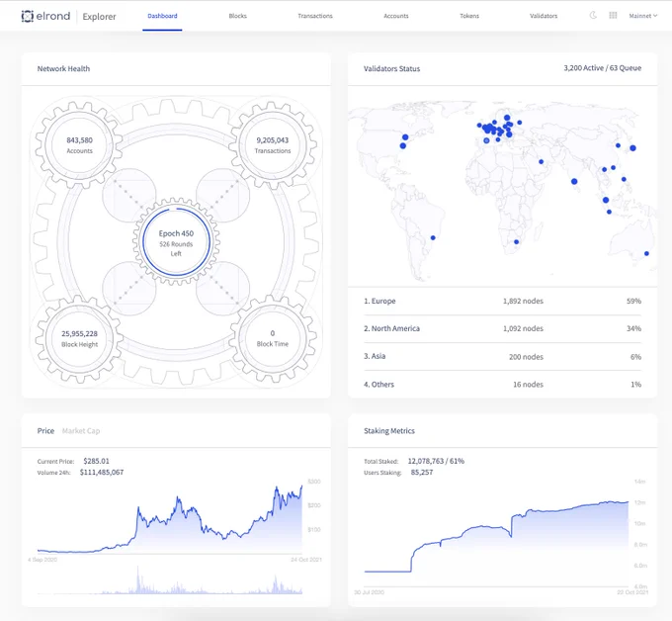Image resolution: width=672 pixels, height=621 pixels.
Task: Click the price line chart area
Action: 170,519
